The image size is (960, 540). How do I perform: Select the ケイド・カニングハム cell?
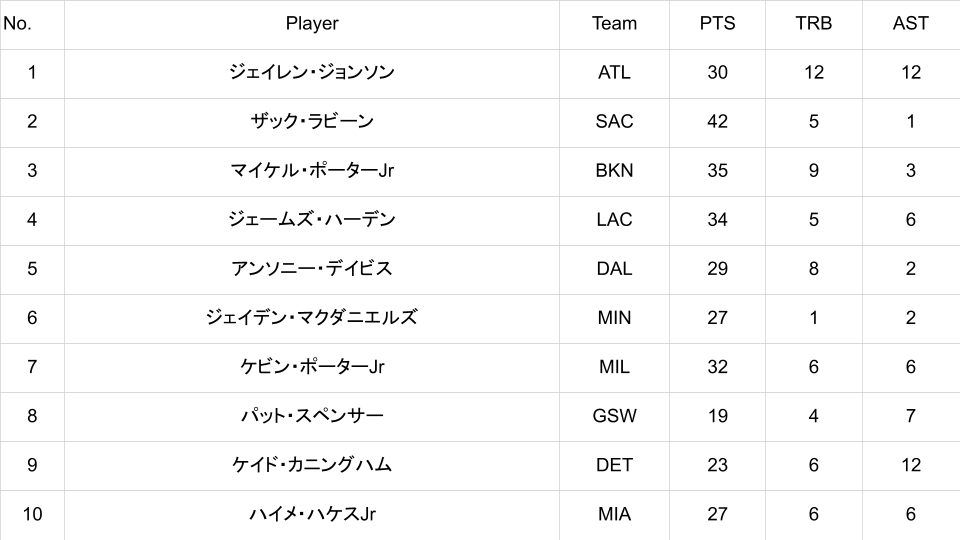[312, 465]
